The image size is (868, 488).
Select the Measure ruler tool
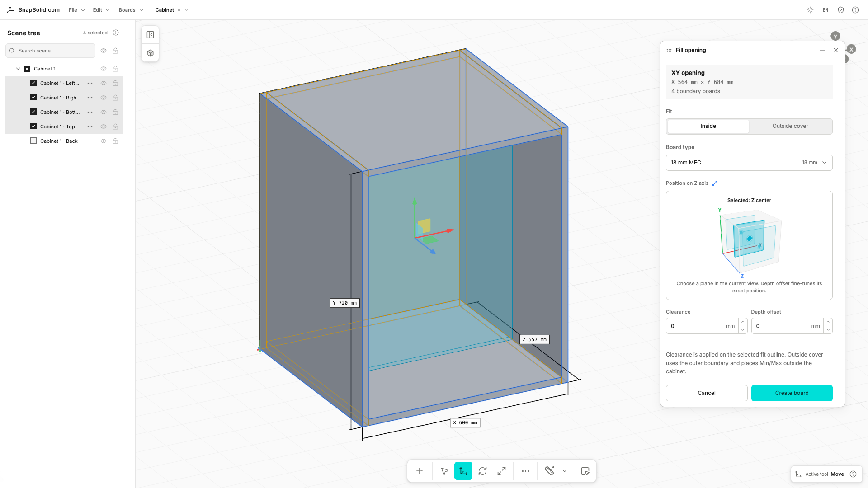pos(549,471)
